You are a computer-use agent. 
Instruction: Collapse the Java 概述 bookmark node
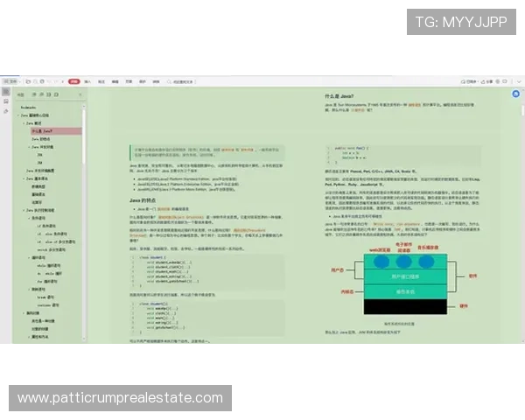[24, 123]
